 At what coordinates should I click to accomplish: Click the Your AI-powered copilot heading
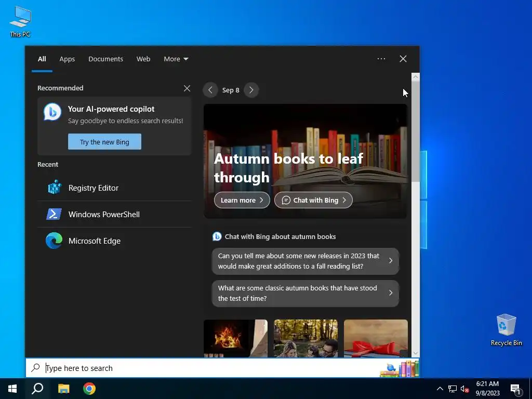[111, 109]
